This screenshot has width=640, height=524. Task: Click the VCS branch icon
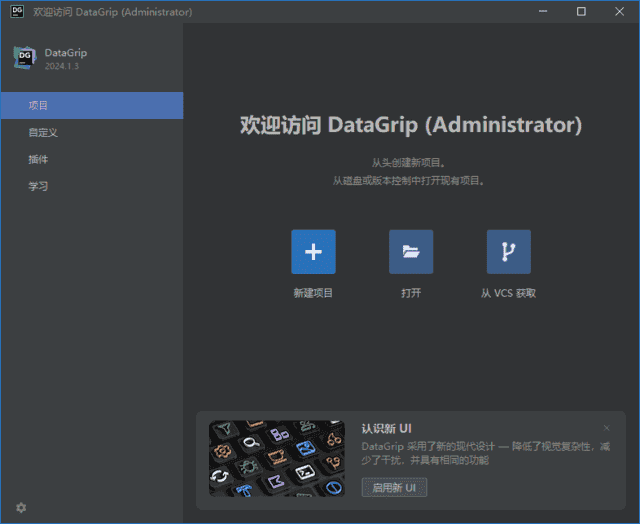click(508, 252)
